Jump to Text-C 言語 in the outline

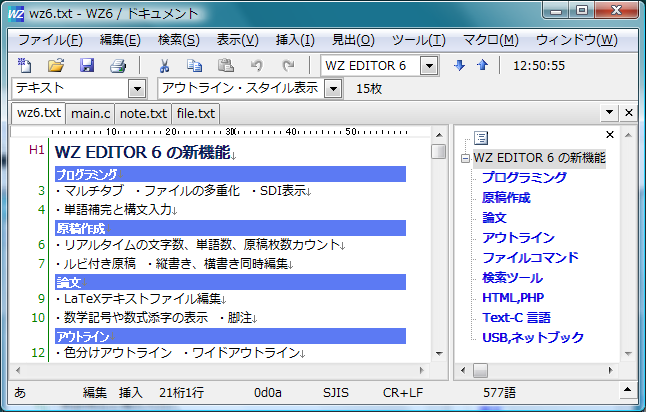(x=516, y=318)
